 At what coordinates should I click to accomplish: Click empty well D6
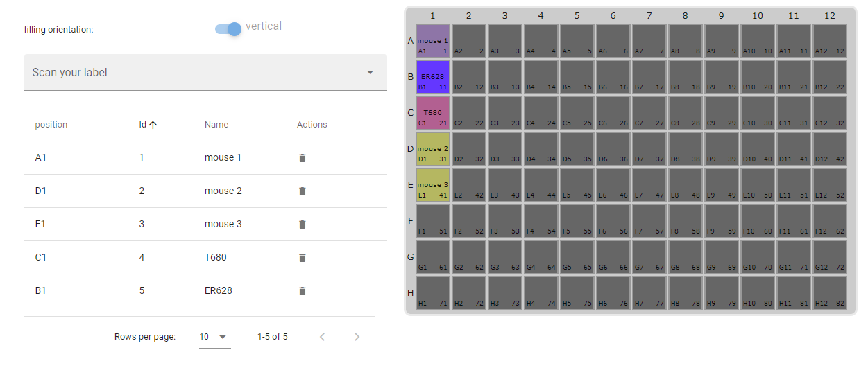coord(613,148)
